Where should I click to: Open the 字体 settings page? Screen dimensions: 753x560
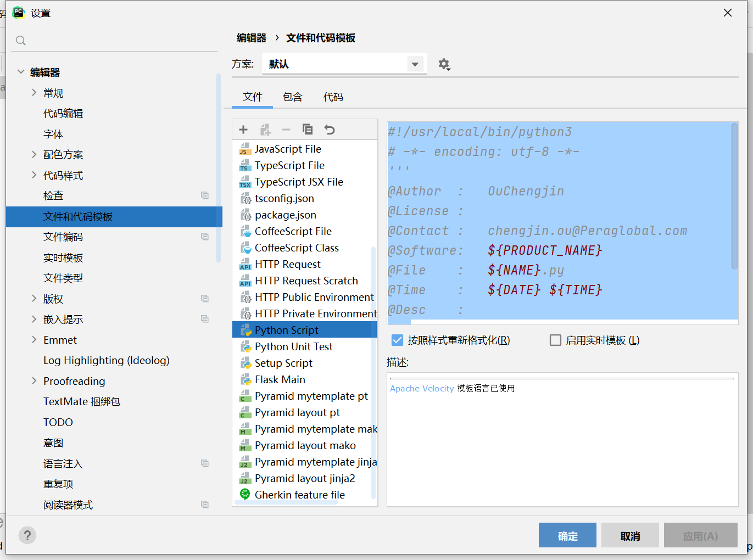(53, 134)
